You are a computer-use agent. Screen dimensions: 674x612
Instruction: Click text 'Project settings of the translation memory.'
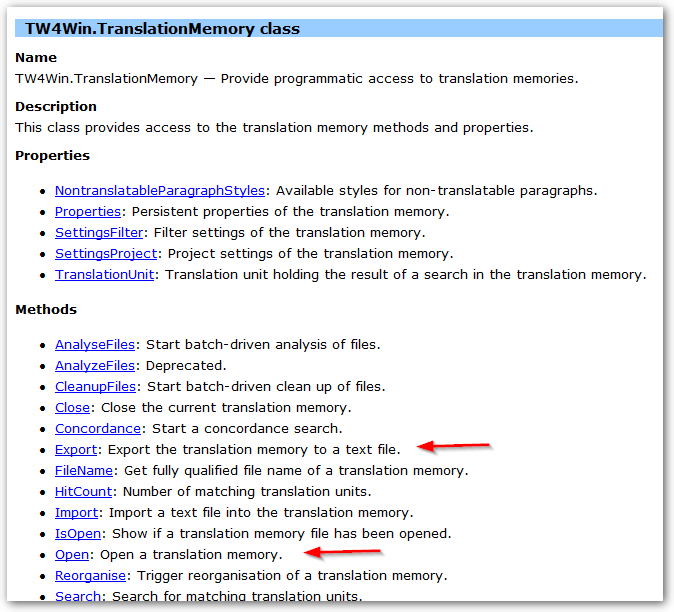coord(310,254)
